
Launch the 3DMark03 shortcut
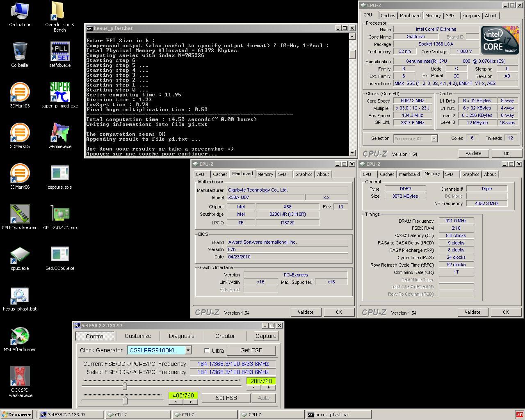tap(20, 95)
